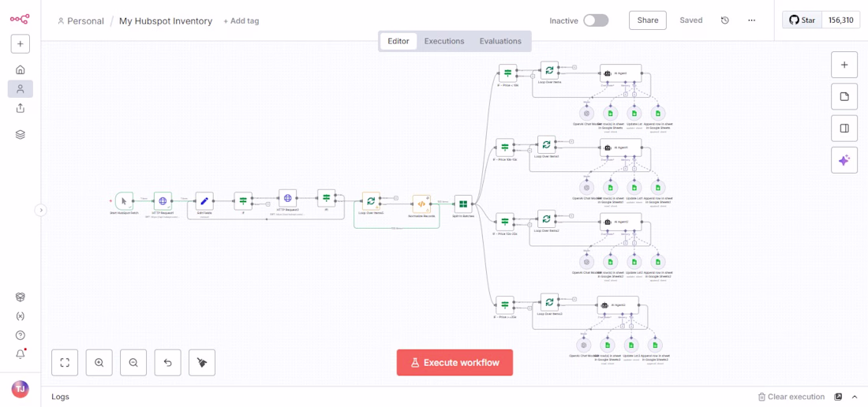868x407 pixels.
Task: Click the Execute workflow button
Action: (x=455, y=363)
